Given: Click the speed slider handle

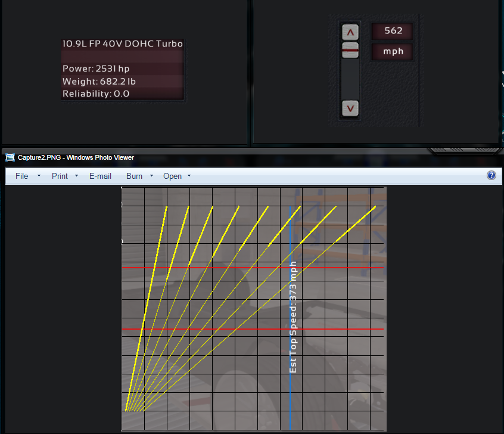Looking at the screenshot, I should pyautogui.click(x=350, y=50).
